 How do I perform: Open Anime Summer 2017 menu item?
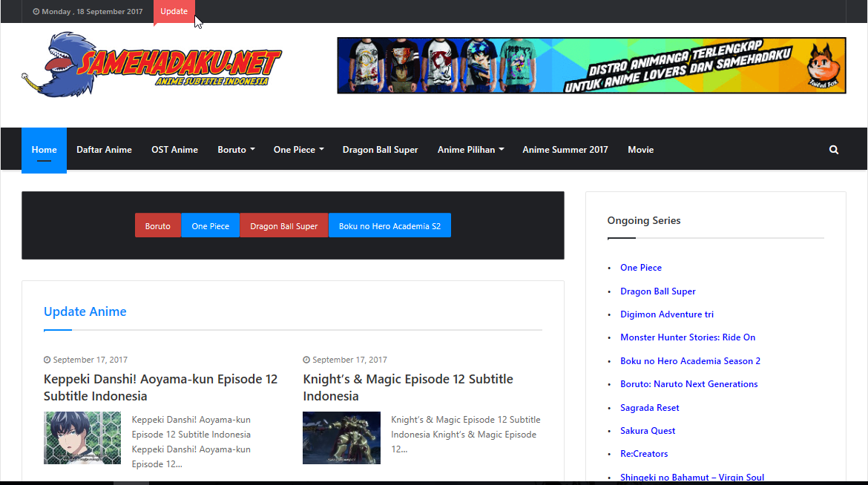(565, 150)
